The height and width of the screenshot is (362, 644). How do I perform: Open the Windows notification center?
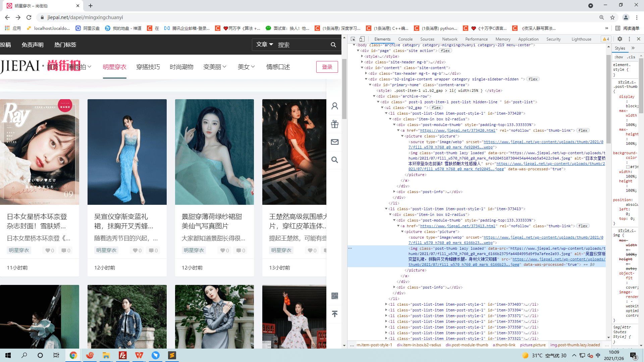[x=634, y=355]
